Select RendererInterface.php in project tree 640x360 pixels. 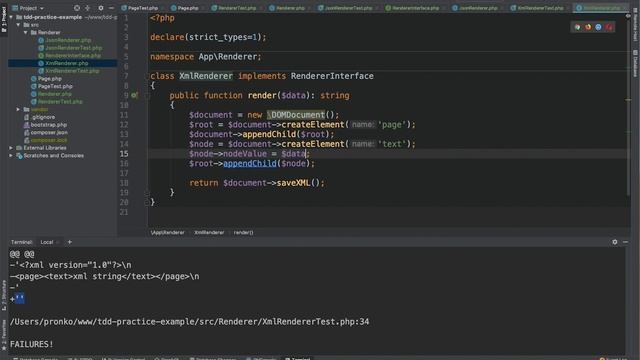pyautogui.click(x=73, y=56)
